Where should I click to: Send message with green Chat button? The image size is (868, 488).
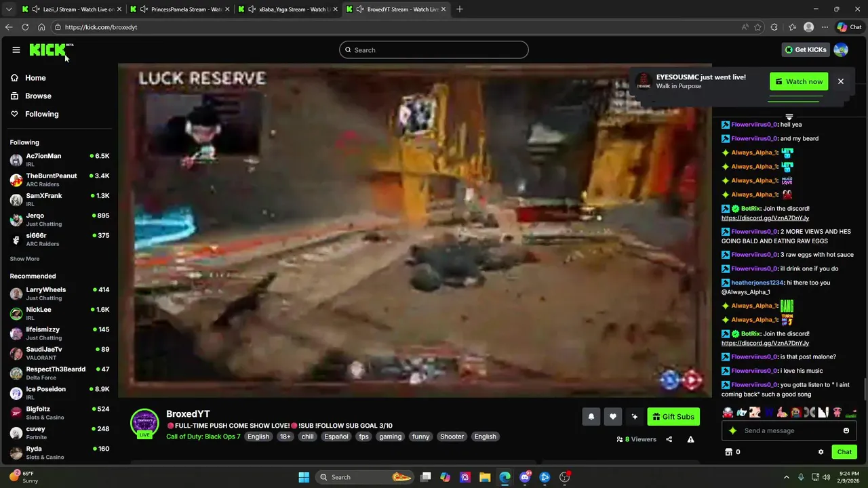844,452
